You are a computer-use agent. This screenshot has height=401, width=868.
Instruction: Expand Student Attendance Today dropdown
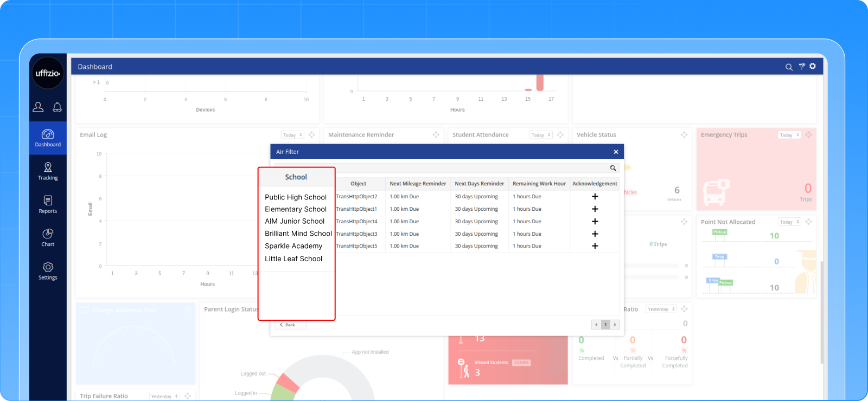pos(541,135)
